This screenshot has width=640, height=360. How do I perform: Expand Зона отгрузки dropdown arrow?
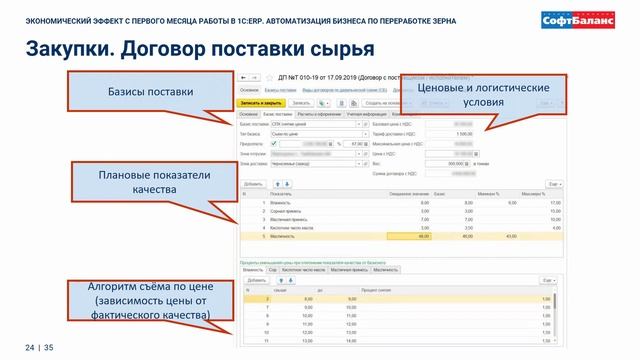coord(359,154)
